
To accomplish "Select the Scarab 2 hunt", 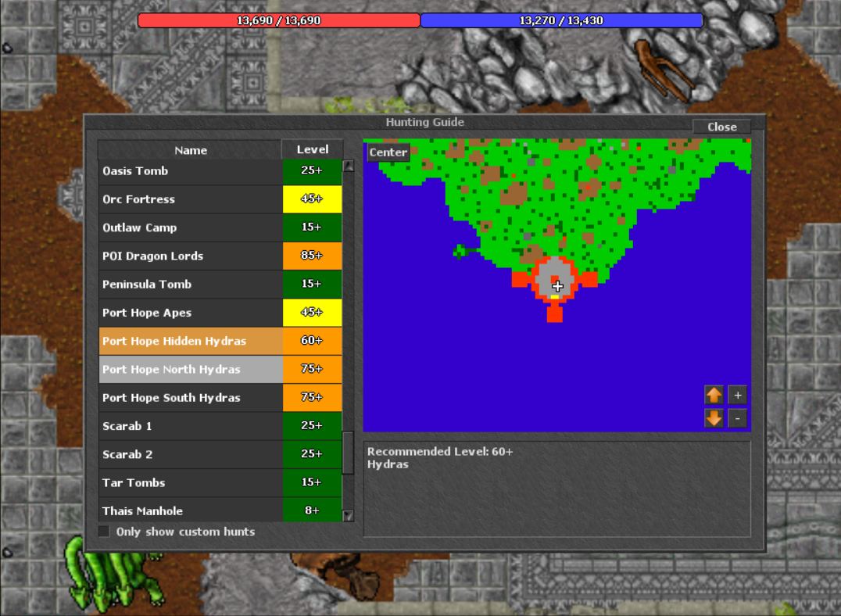I will point(220,454).
